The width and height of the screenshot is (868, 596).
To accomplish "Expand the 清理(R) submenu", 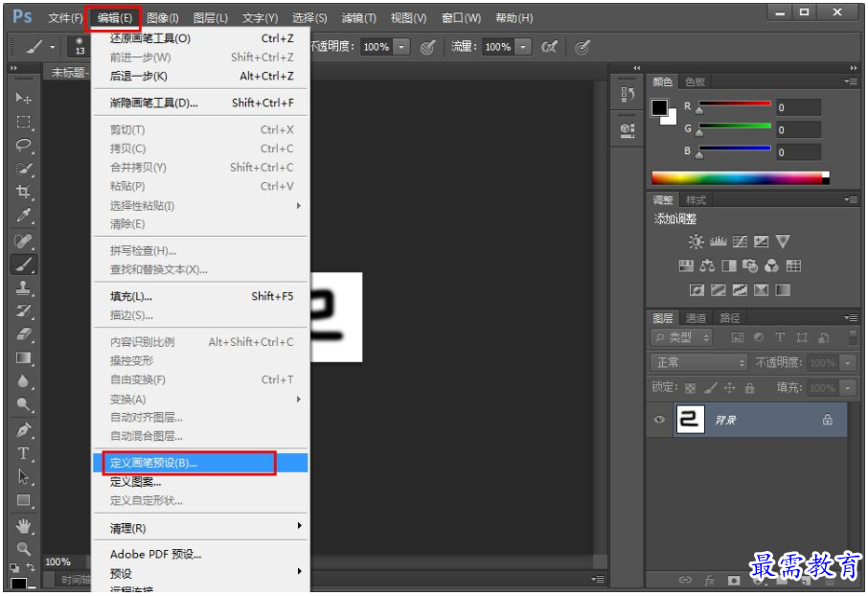I will 200,528.
